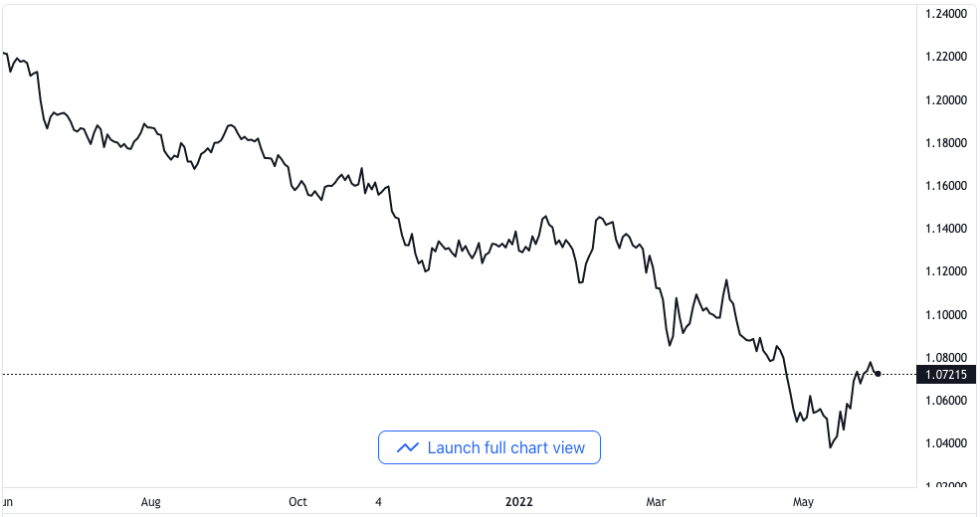Viewport: 980px width, 517px height.
Task: Click the line chart icon in Launch button
Action: click(408, 447)
